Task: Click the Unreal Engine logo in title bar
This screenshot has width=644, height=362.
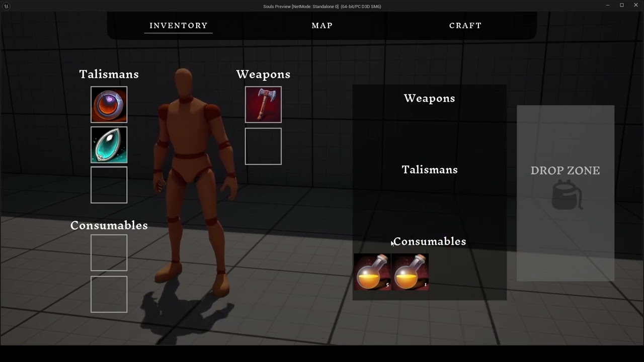Action: pos(6,6)
